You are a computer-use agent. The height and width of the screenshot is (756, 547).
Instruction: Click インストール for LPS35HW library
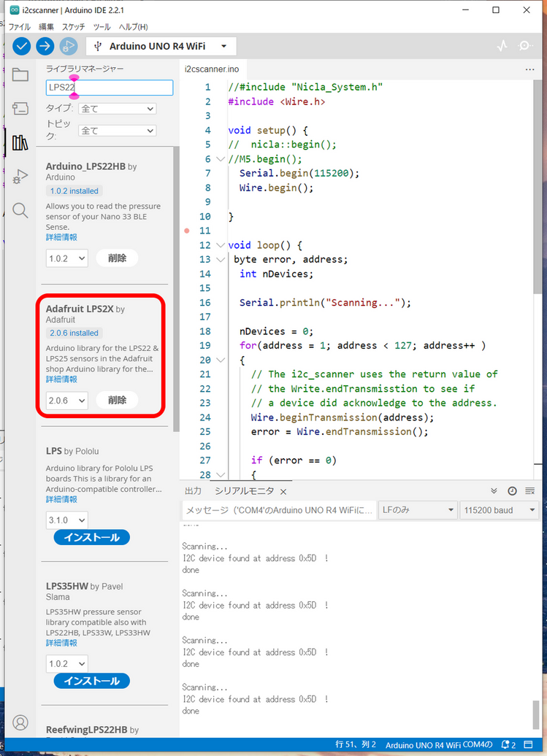point(91,681)
